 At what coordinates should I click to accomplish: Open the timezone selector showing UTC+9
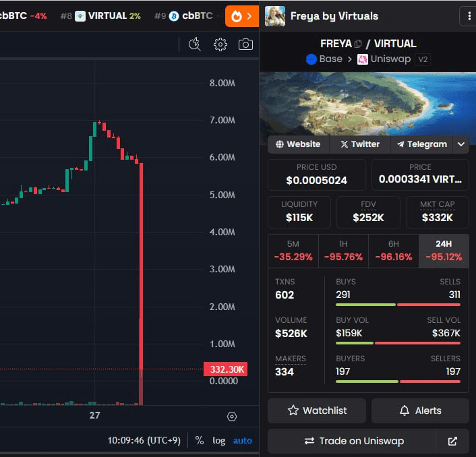tap(144, 440)
